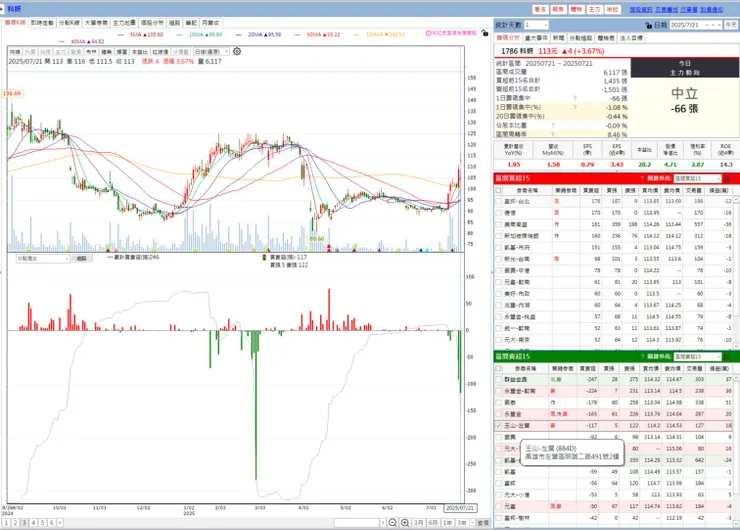Click help icon beside 佔股本比重
Image resolution: width=740 pixels, height=530 pixels.
click(553, 126)
